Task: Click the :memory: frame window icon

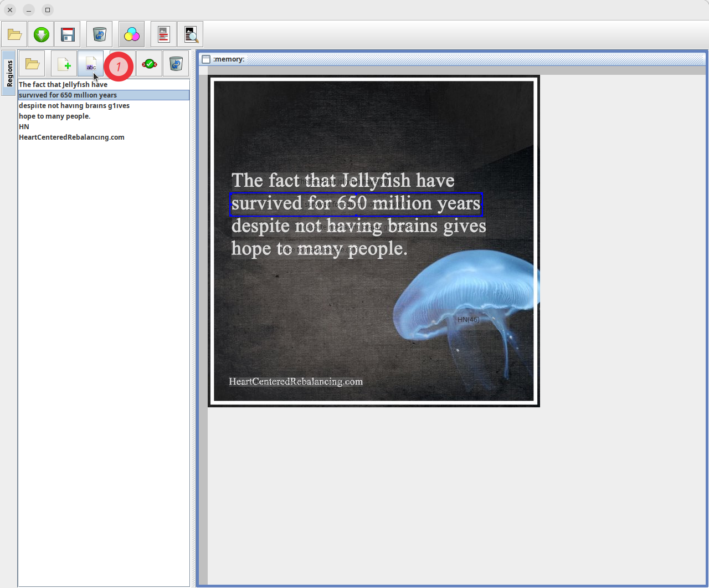Action: pyautogui.click(x=206, y=59)
